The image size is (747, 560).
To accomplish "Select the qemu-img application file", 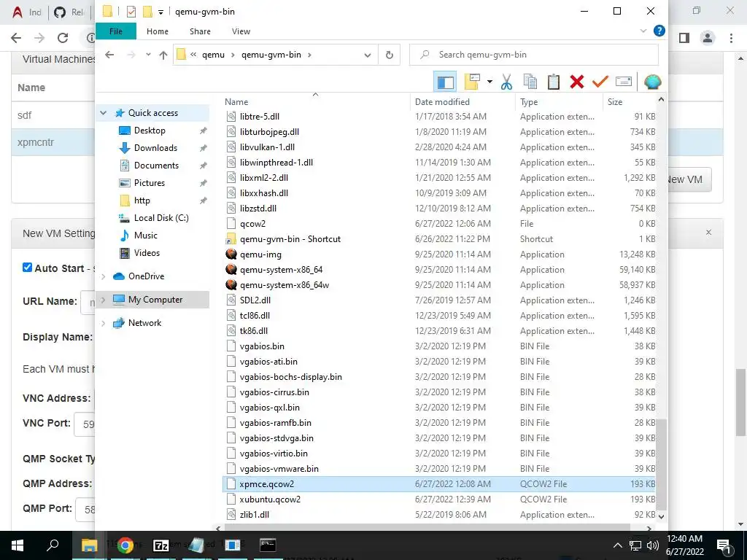I will coord(260,254).
